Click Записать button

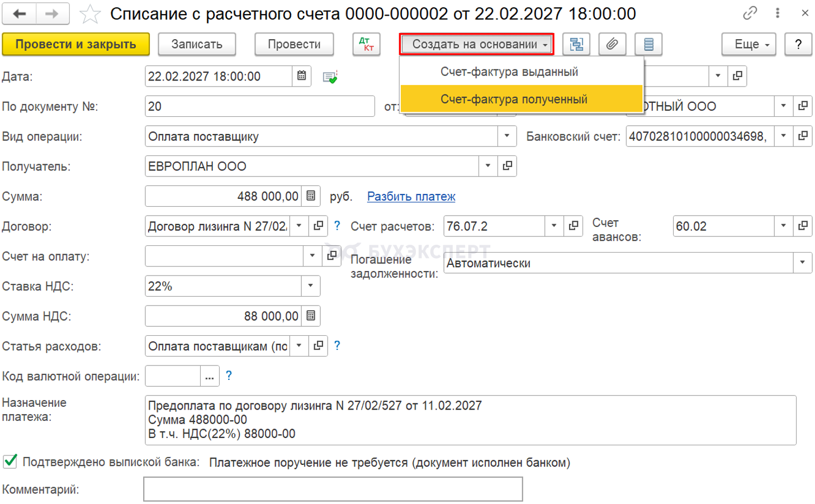coord(197,44)
